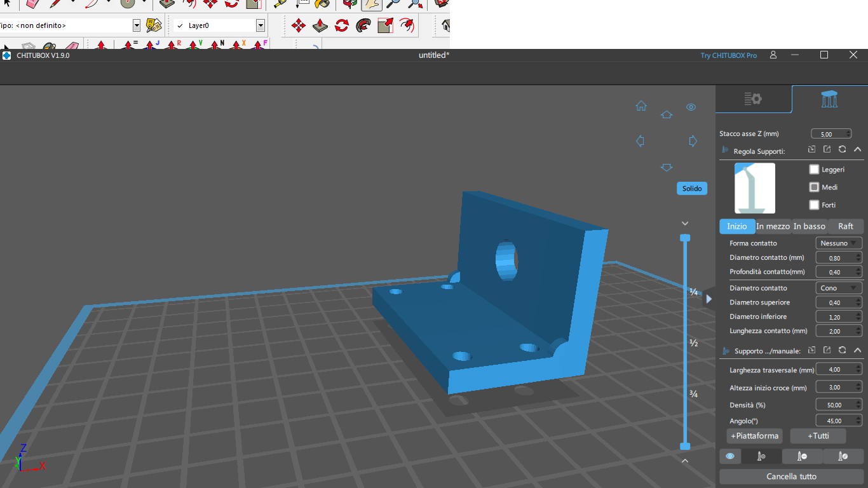868x488 pixels.
Task: Export Supporto manuale settings icon
Action: (827, 350)
